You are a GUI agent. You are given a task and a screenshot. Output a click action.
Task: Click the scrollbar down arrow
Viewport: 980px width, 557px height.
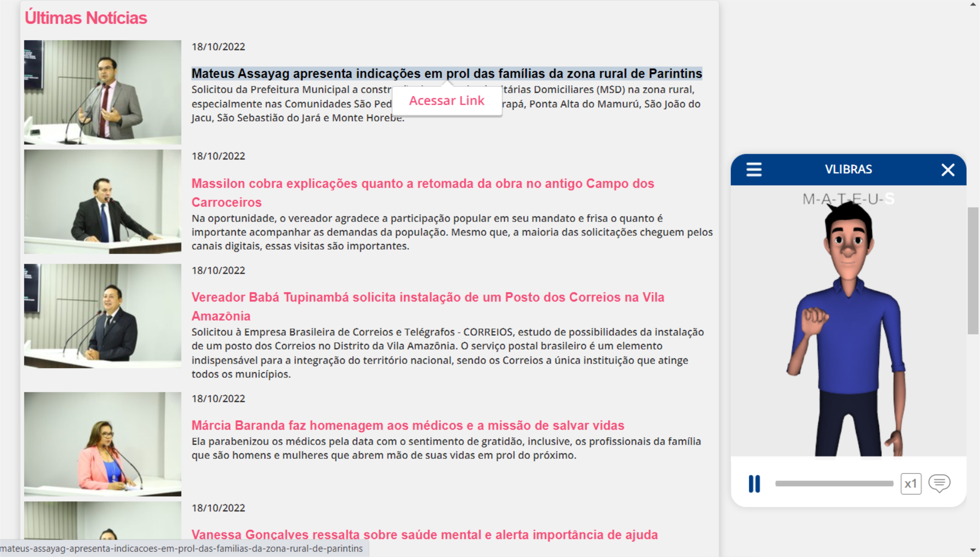coord(973,550)
